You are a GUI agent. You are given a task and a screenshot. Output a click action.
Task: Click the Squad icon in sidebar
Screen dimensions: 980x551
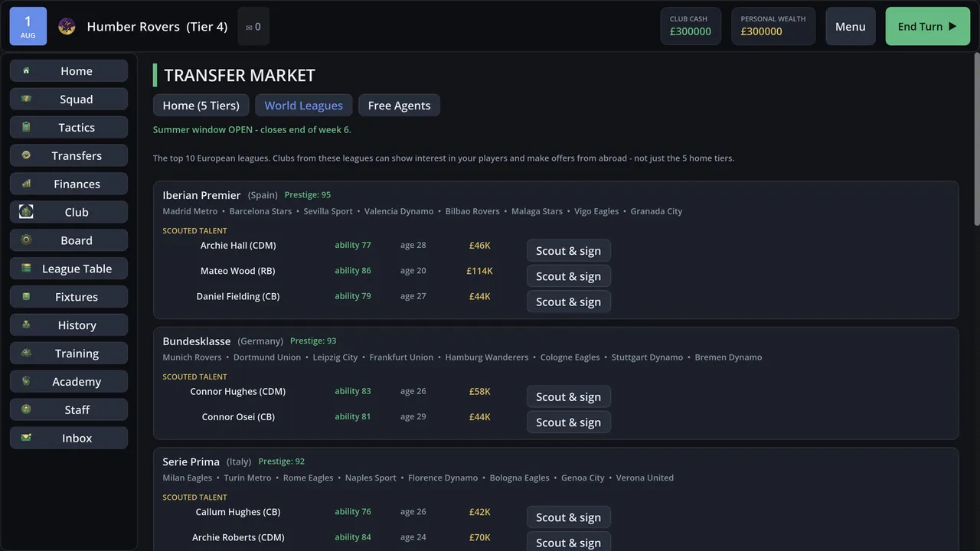point(26,99)
